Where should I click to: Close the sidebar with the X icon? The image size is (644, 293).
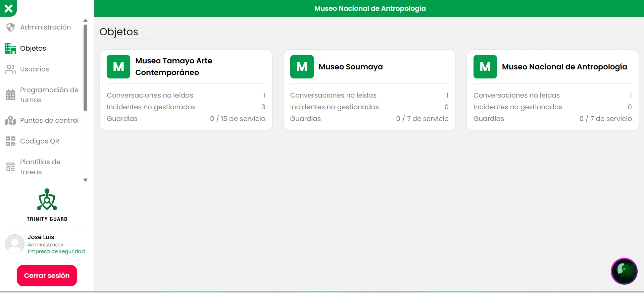pyautogui.click(x=8, y=8)
